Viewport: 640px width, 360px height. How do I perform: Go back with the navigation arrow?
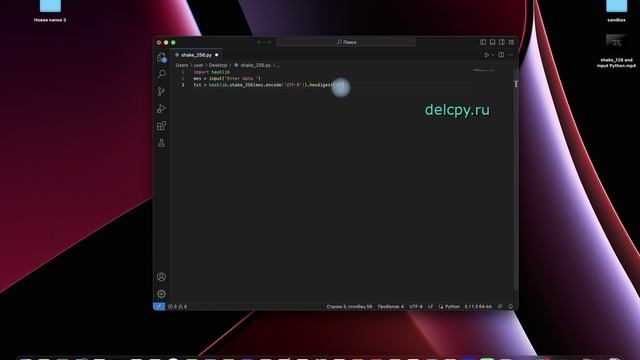[x=259, y=42]
